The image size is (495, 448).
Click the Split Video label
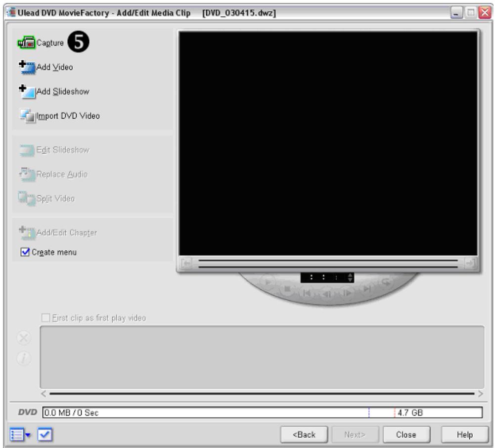55,199
